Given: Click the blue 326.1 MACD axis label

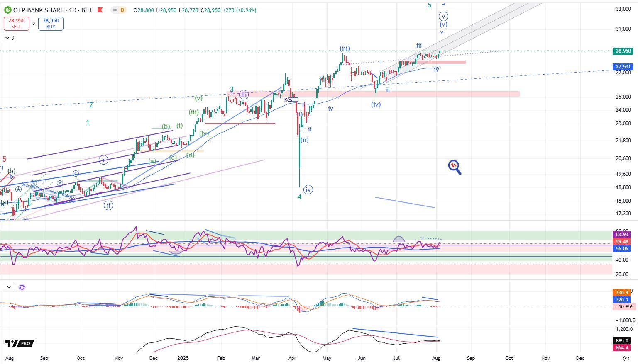Looking at the screenshot, I should (x=622, y=299).
